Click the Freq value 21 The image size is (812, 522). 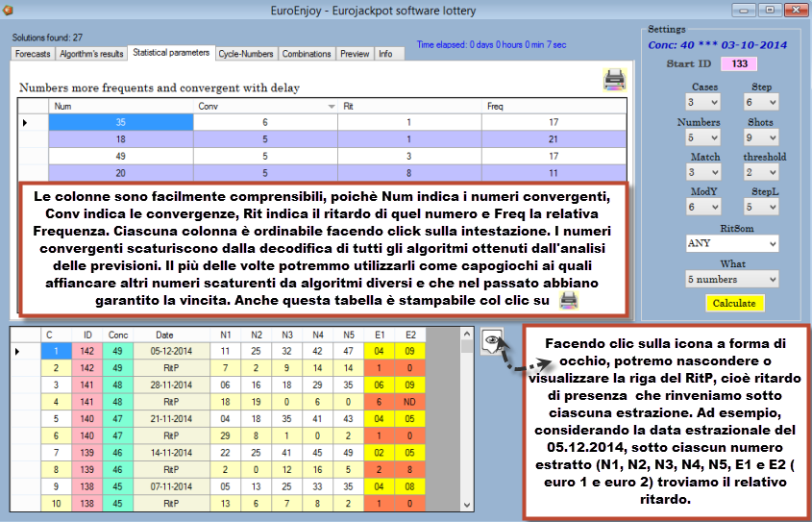point(554,138)
